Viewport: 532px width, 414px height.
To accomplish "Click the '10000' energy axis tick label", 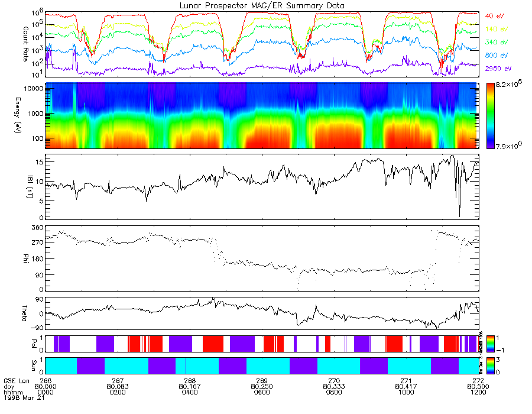I will coord(34,89).
